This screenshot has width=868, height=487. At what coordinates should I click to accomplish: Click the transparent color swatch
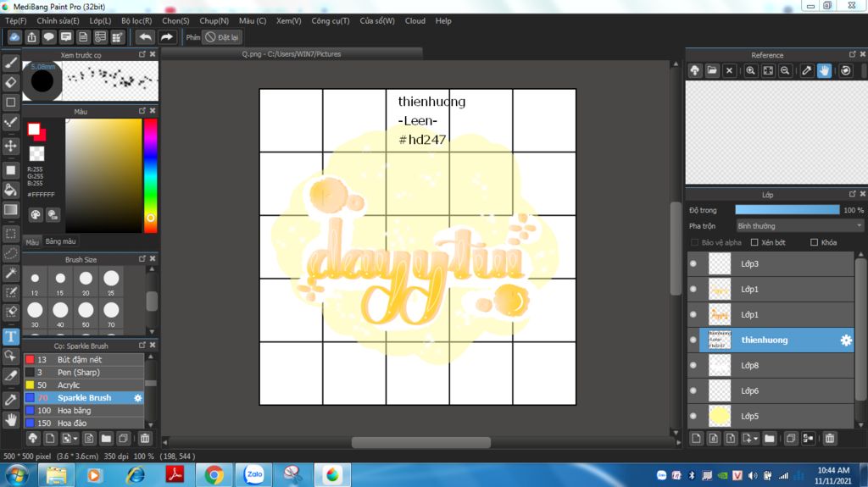coord(36,153)
